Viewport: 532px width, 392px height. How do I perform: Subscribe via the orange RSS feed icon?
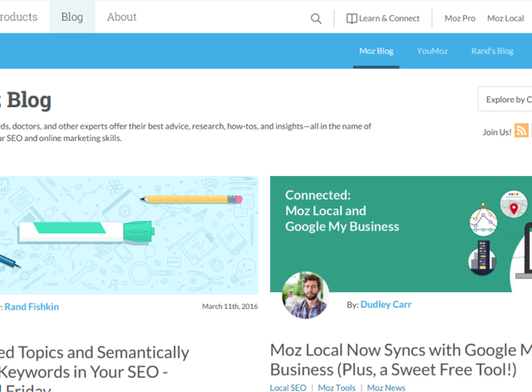click(521, 130)
